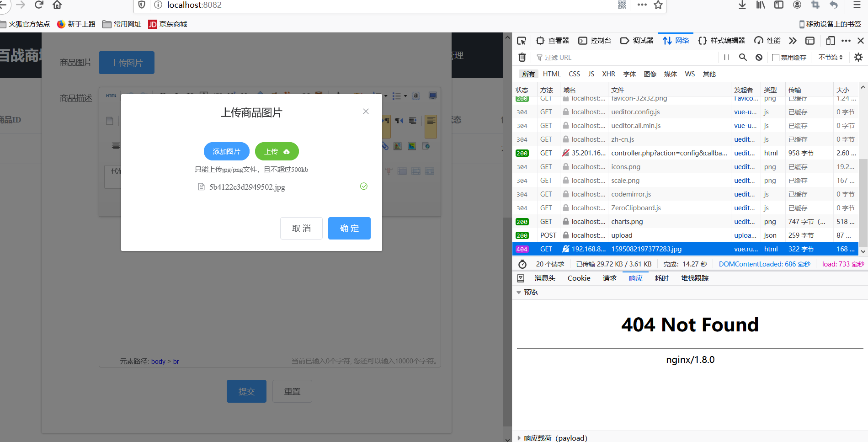
Task: Clear network log with the trash icon
Action: coord(522,57)
